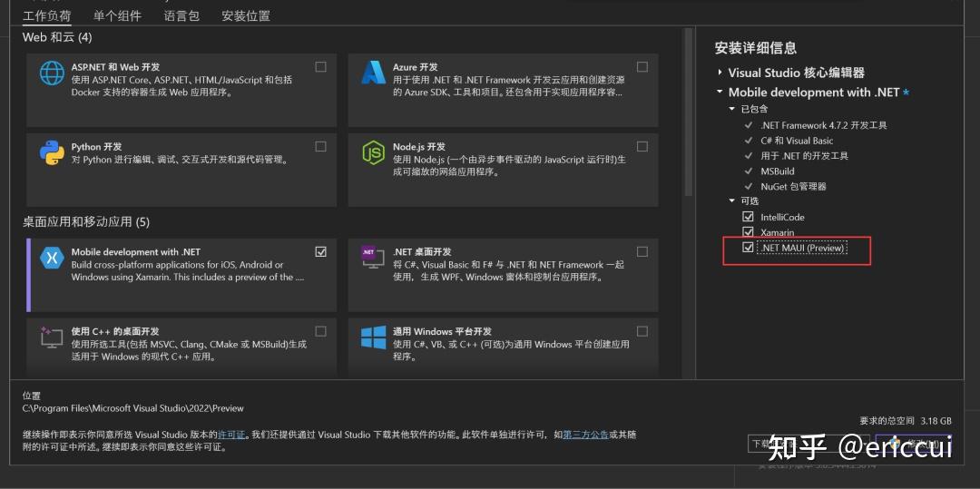Select the Azure 开发 card title

[415, 67]
